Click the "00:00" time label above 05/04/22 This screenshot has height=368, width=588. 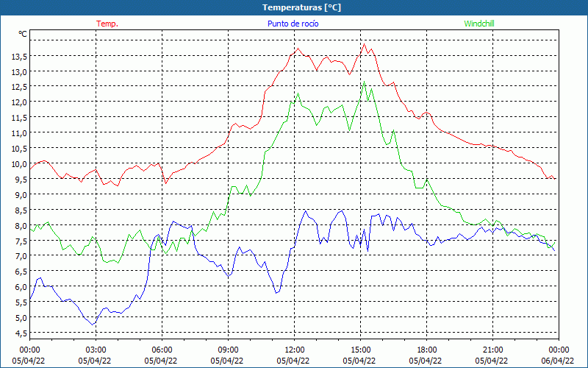[x=29, y=350]
